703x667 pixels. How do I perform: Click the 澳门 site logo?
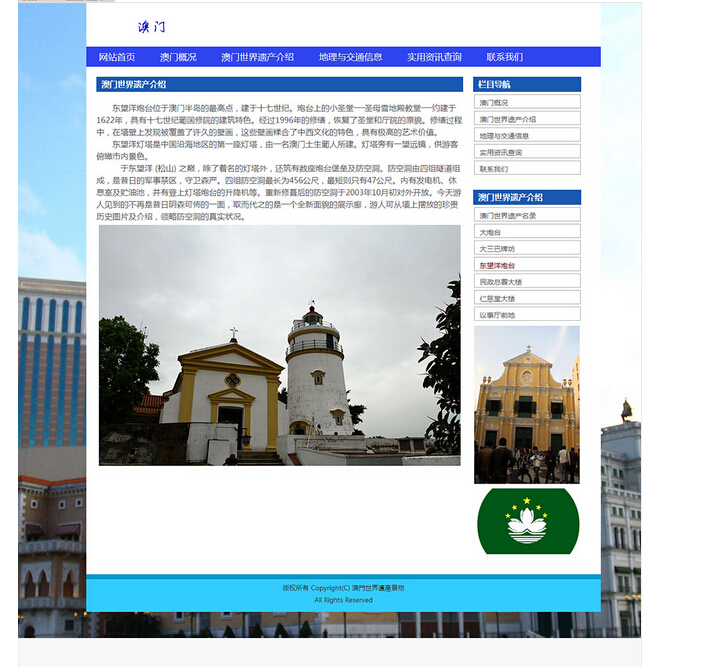(151, 27)
